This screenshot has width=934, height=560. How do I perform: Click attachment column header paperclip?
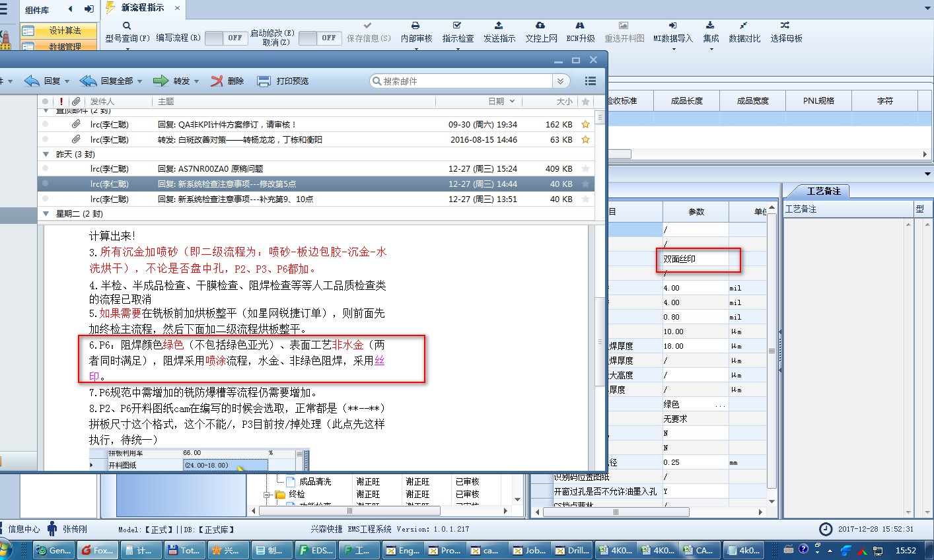click(x=77, y=101)
